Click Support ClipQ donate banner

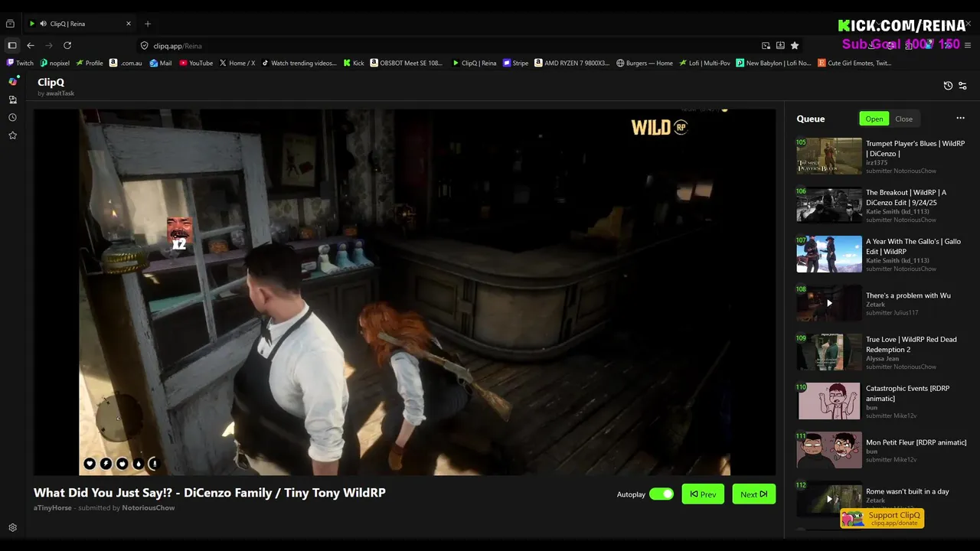click(882, 518)
